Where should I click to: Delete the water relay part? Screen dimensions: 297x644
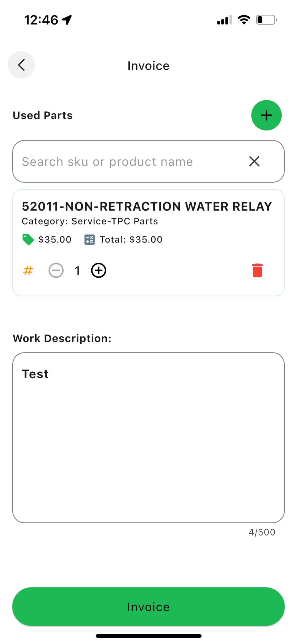(257, 270)
